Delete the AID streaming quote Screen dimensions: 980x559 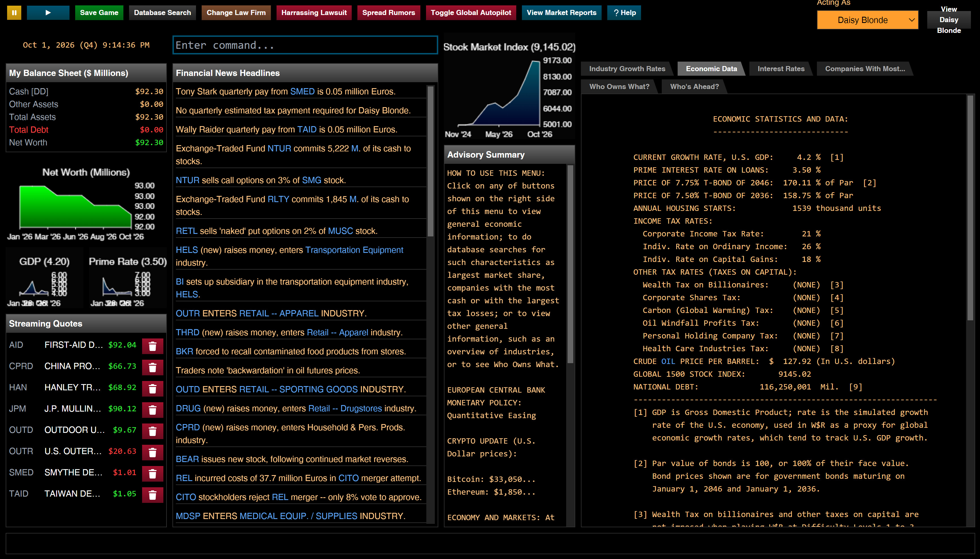153,346
